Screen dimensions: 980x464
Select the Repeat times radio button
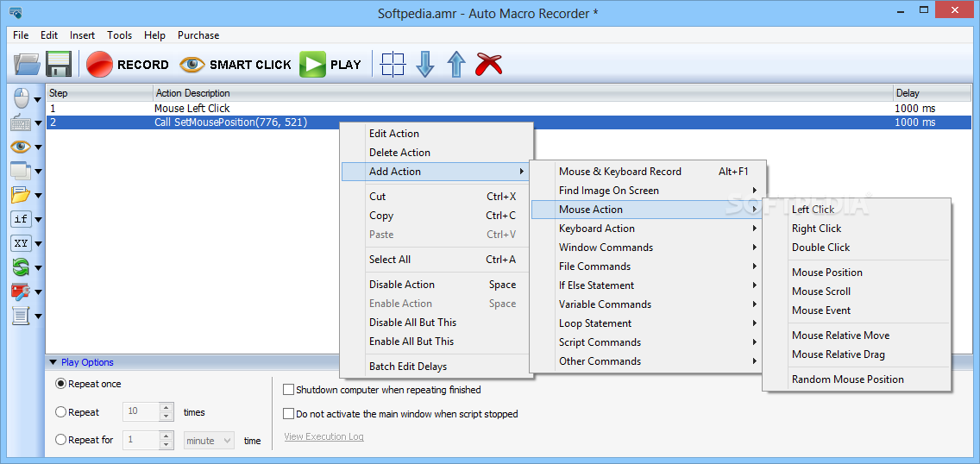click(60, 411)
